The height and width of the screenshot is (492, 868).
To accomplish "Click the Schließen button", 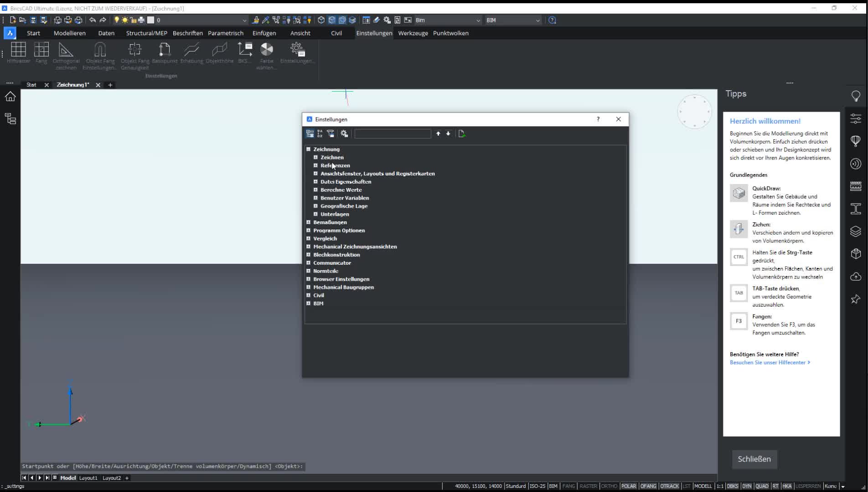I will (754, 459).
